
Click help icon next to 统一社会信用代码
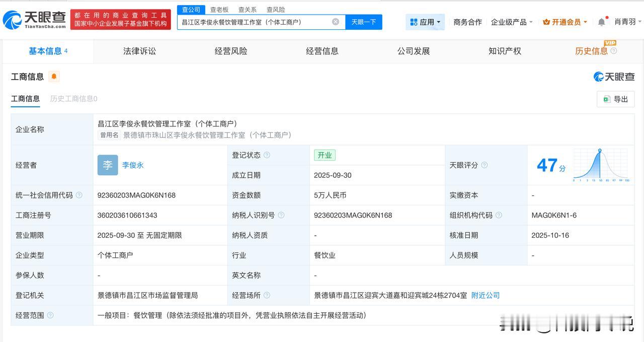pyautogui.click(x=79, y=195)
